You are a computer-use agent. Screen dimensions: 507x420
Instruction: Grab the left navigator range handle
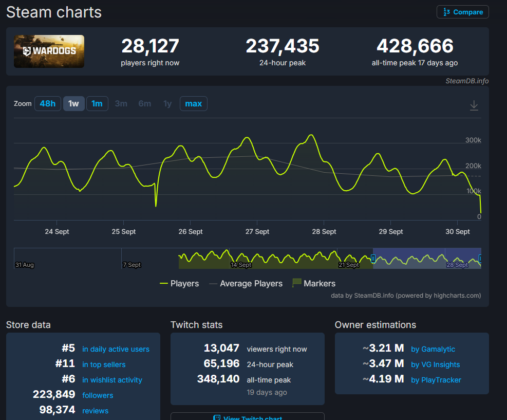(x=373, y=259)
